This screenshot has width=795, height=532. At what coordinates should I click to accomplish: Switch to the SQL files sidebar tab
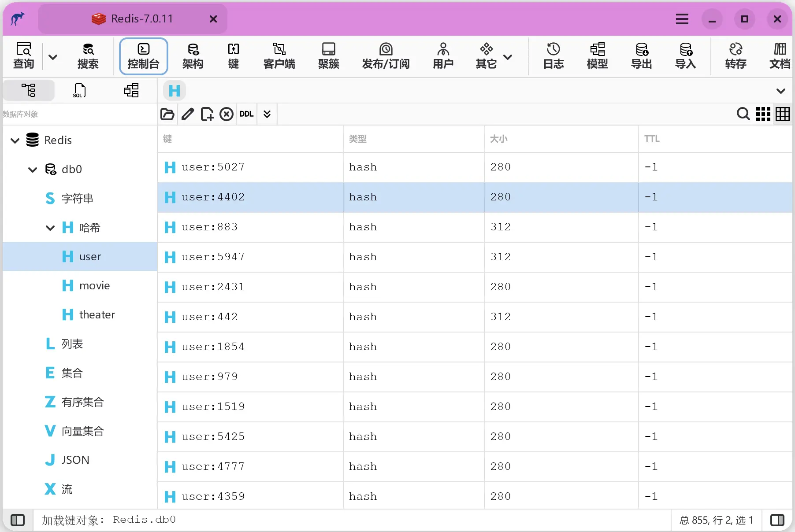[79, 90]
